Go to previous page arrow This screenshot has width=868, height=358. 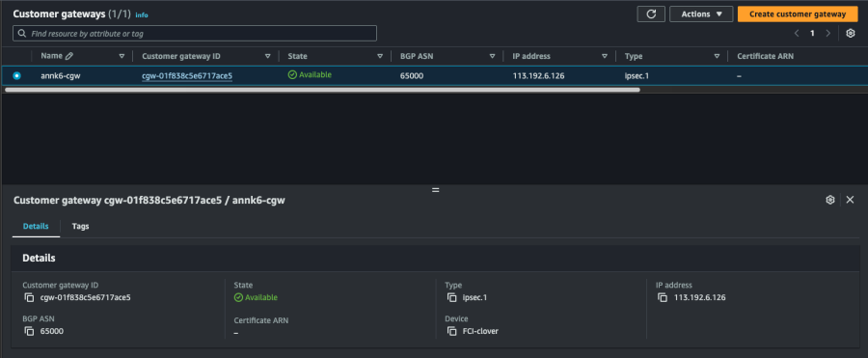[x=796, y=33]
